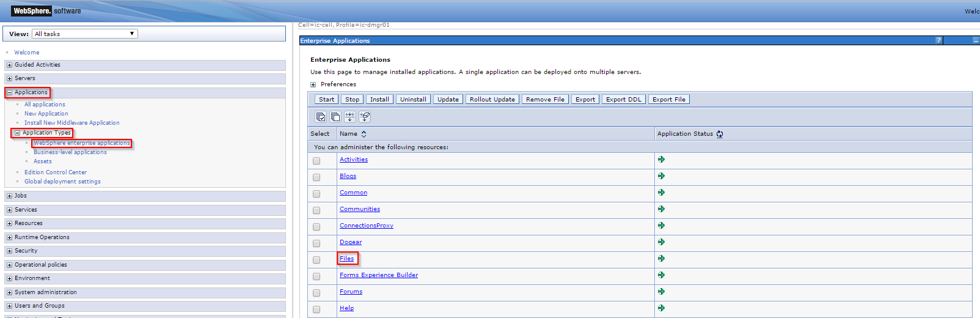This screenshot has height=318, width=980.
Task: Expand Runtime Operations section
Action: 9,237
